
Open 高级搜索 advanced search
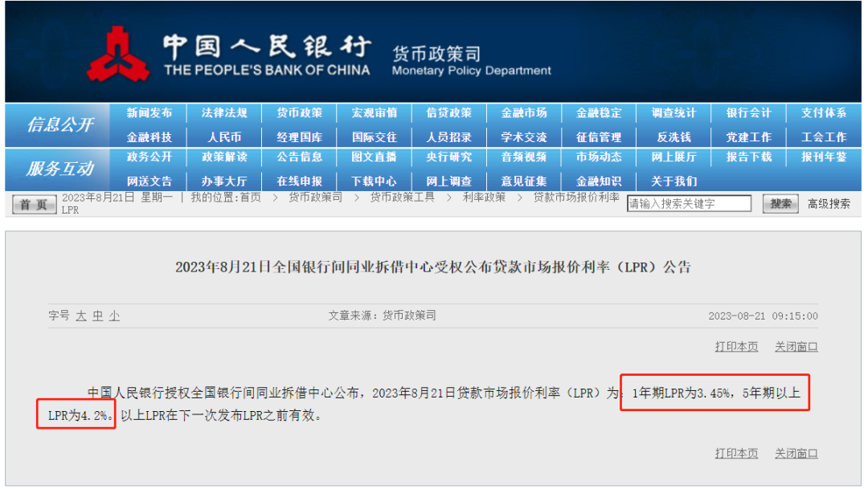click(x=829, y=203)
